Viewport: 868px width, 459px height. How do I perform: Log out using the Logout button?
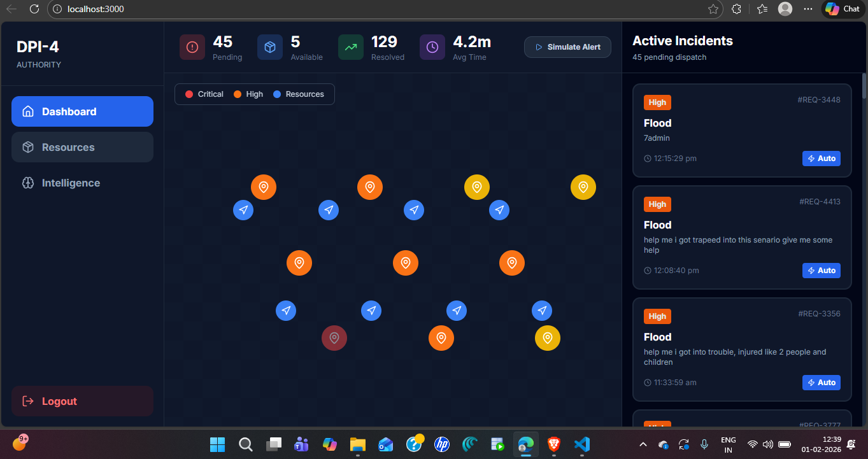click(x=82, y=401)
